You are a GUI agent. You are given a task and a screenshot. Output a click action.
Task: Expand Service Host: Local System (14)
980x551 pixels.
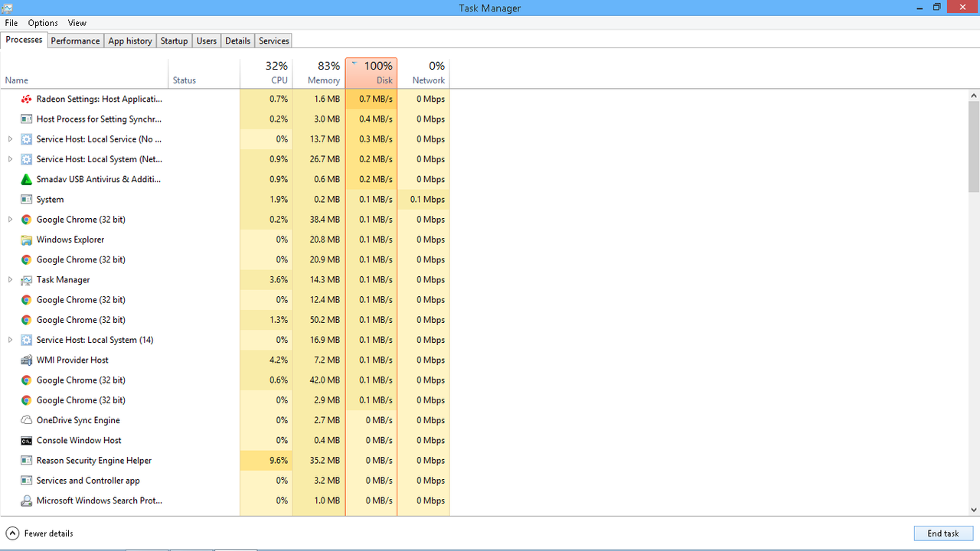[10, 340]
